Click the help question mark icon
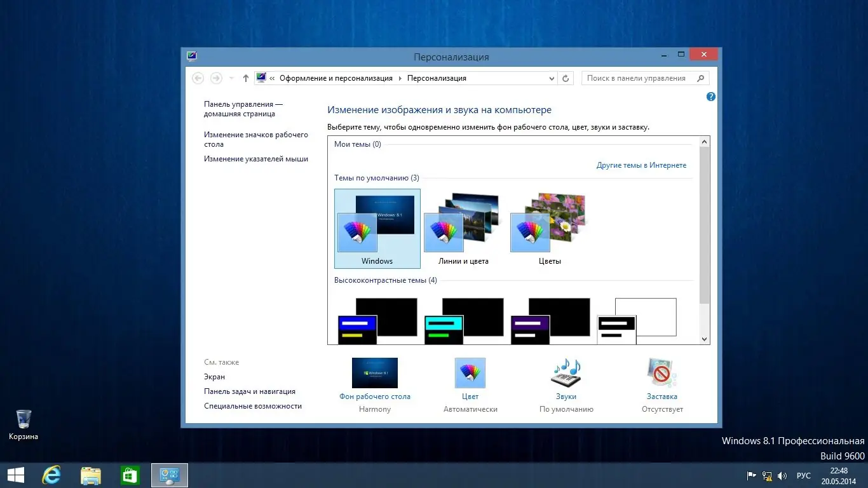 tap(710, 97)
